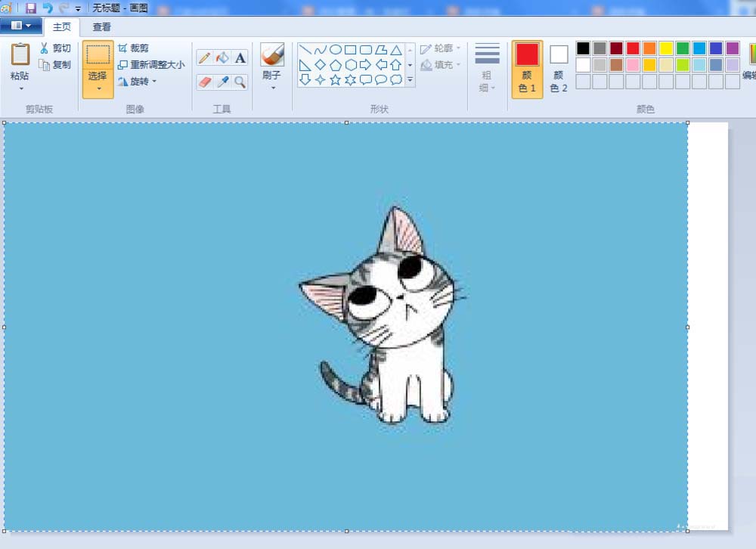Image resolution: width=756 pixels, height=549 pixels.
Task: Choose the Down arrow shape
Action: click(x=305, y=79)
